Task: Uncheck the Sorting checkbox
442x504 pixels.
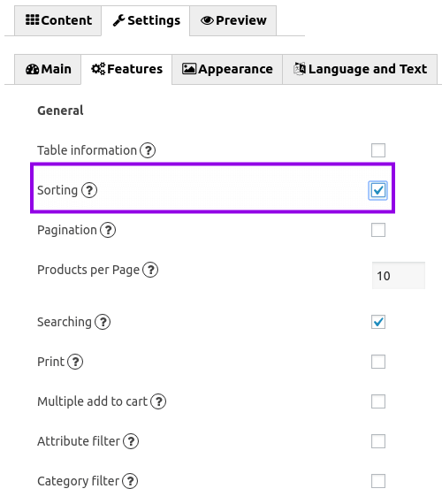Action: click(378, 190)
